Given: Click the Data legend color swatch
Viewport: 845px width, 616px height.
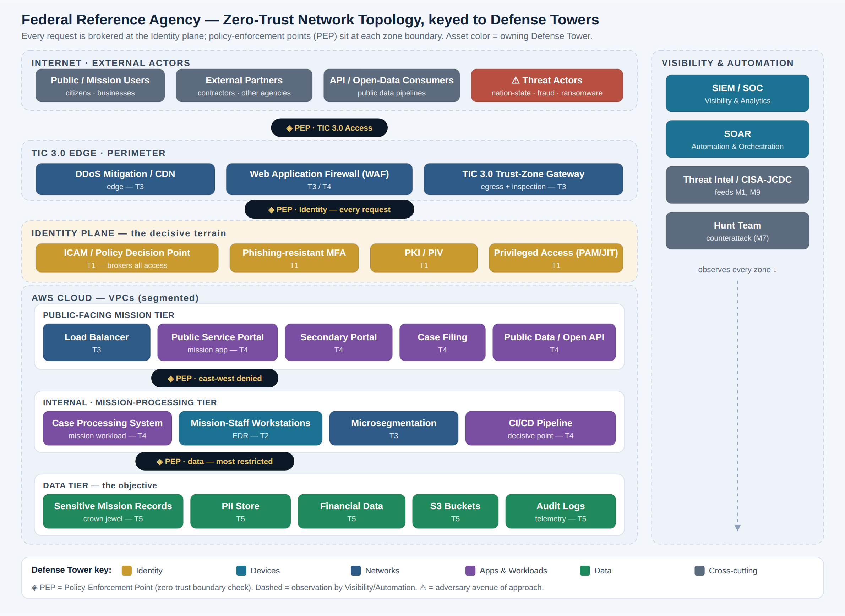Looking at the screenshot, I should pos(585,571).
